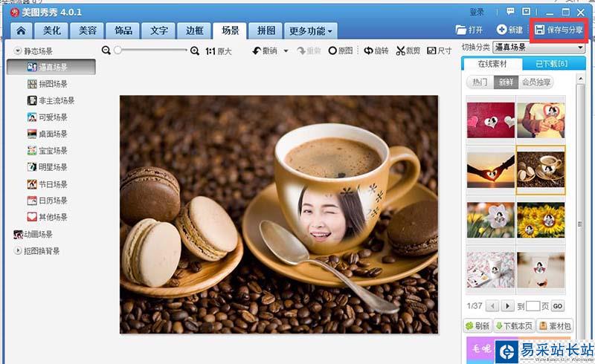Select the 拼图 tab

266,30
